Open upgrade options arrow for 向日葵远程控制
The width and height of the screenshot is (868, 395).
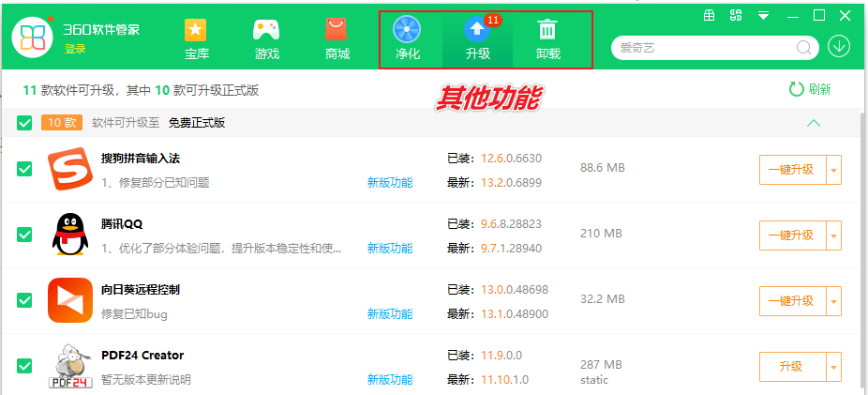[x=833, y=301]
